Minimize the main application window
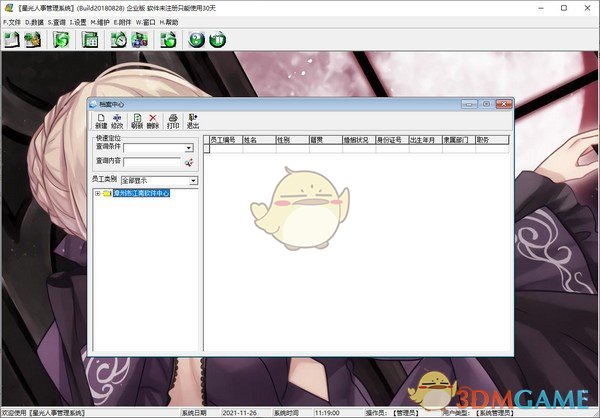600x418 pixels. (541, 8)
